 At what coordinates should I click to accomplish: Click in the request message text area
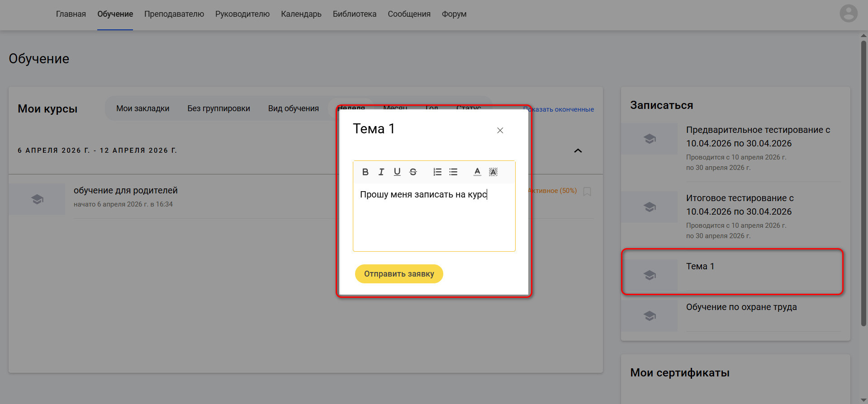click(x=434, y=217)
